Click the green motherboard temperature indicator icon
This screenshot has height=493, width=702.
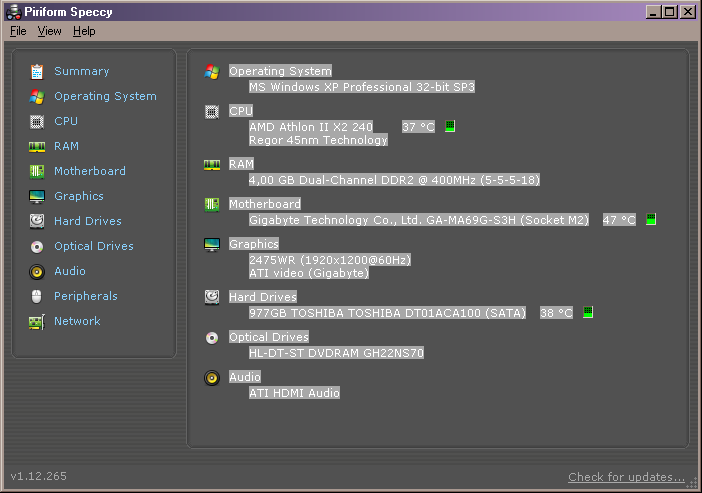pyautogui.click(x=651, y=219)
